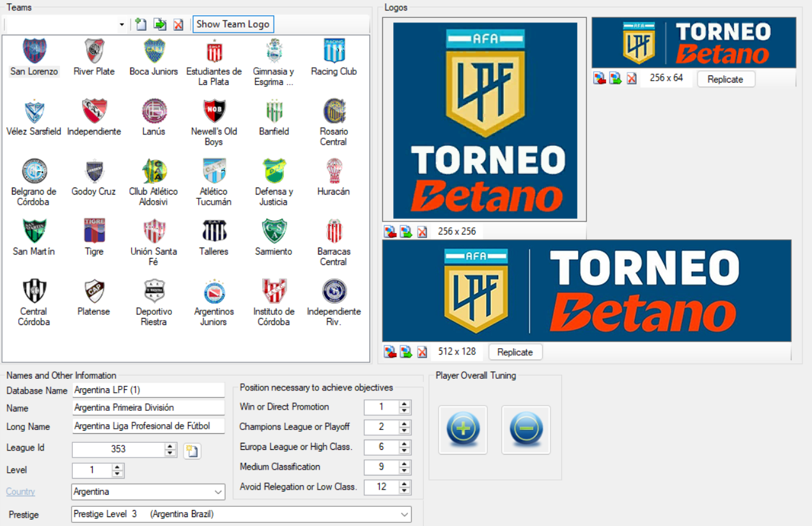This screenshot has width=812, height=526.
Task: Click the page icon beside League Id
Action: (192, 451)
